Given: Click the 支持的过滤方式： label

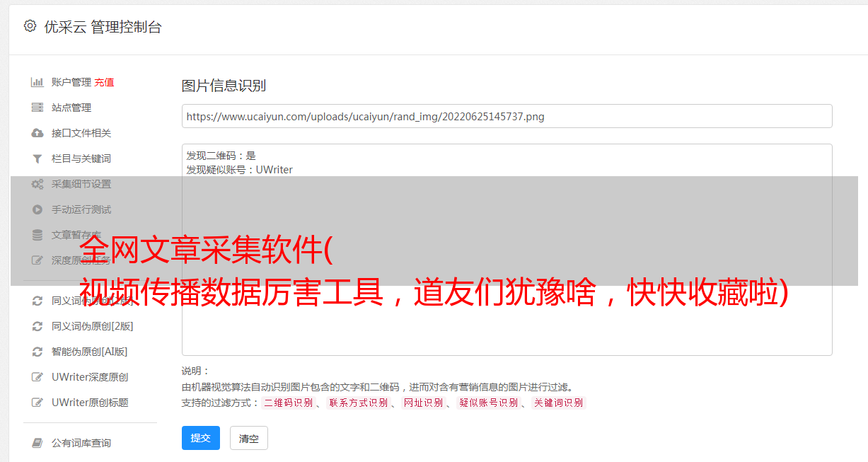Looking at the screenshot, I should (221, 403).
